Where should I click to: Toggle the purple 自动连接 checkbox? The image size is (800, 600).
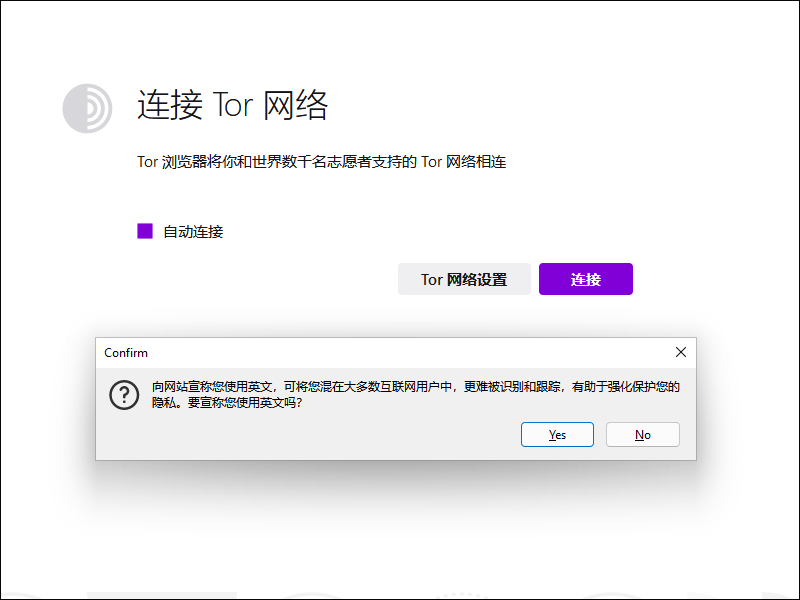[145, 231]
